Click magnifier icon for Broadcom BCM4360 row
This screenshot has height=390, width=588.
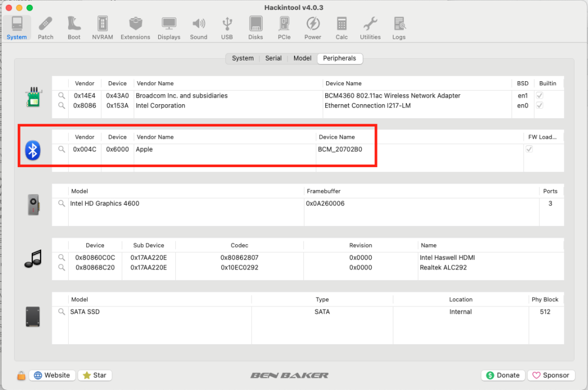click(x=62, y=96)
